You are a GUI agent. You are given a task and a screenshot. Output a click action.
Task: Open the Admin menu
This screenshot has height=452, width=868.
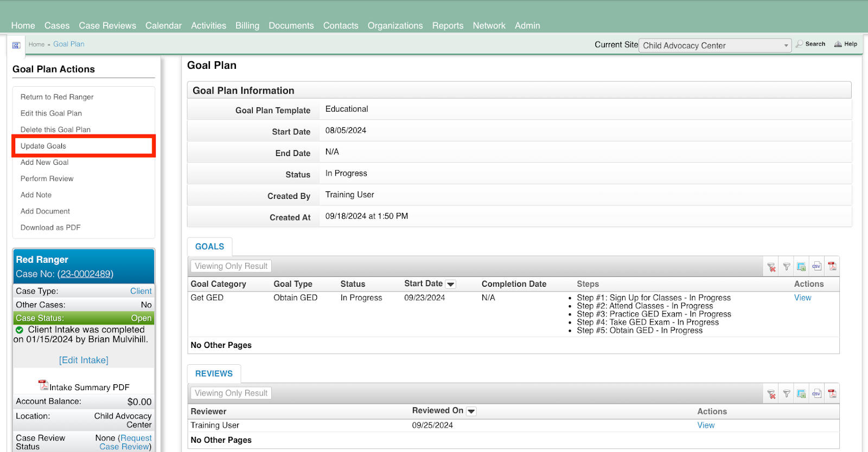coord(527,25)
